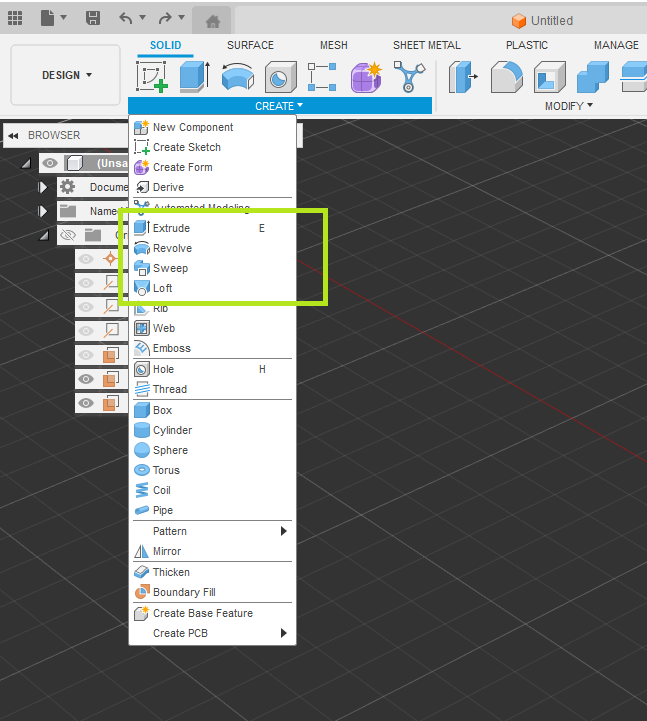Collapse the Origin folder tree node
The height and width of the screenshot is (721, 647).
click(44, 235)
